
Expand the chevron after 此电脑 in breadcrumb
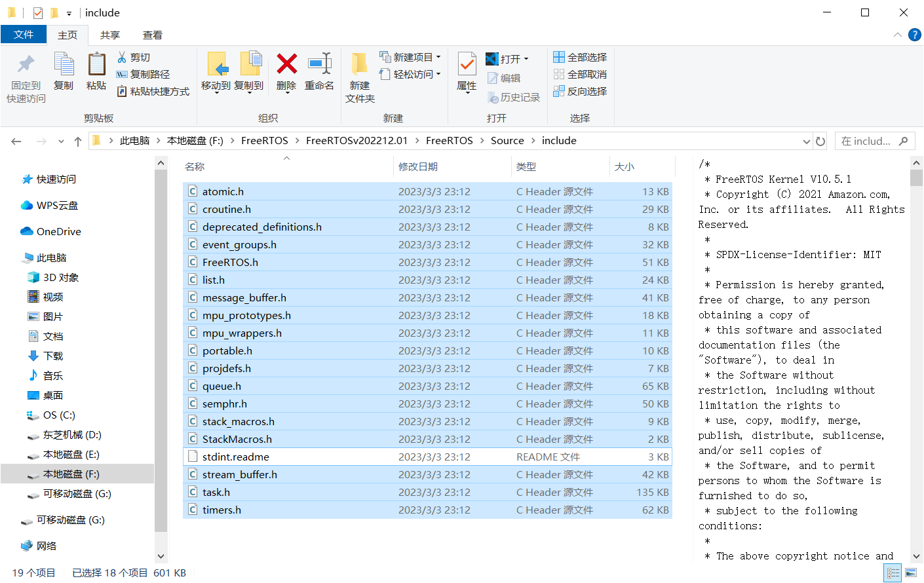pyautogui.click(x=159, y=141)
